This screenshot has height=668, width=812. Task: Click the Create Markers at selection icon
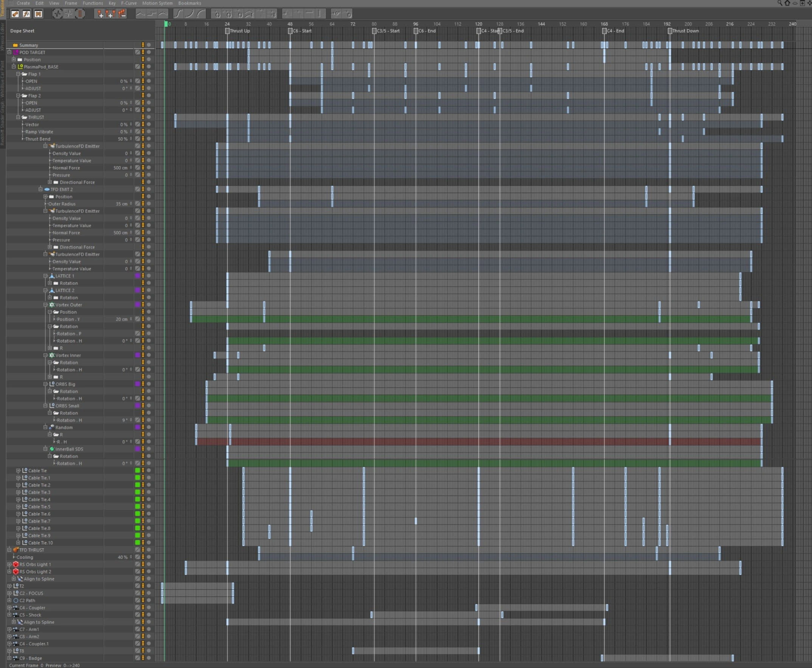111,14
